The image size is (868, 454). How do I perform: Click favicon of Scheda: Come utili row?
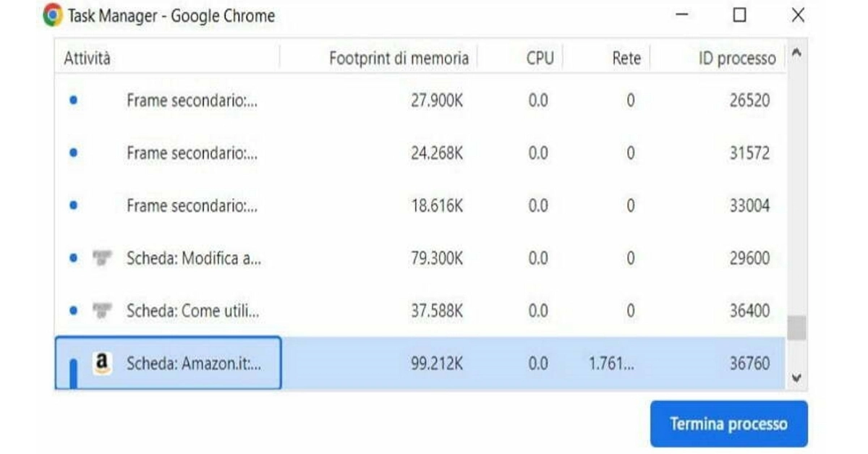pyautogui.click(x=102, y=311)
